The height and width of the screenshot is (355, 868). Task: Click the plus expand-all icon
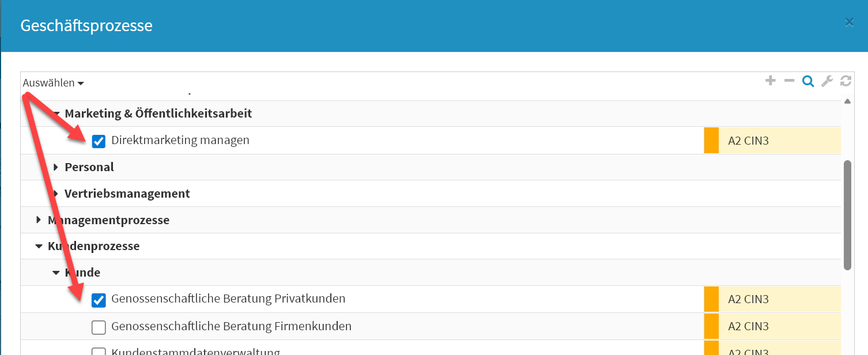(x=771, y=81)
